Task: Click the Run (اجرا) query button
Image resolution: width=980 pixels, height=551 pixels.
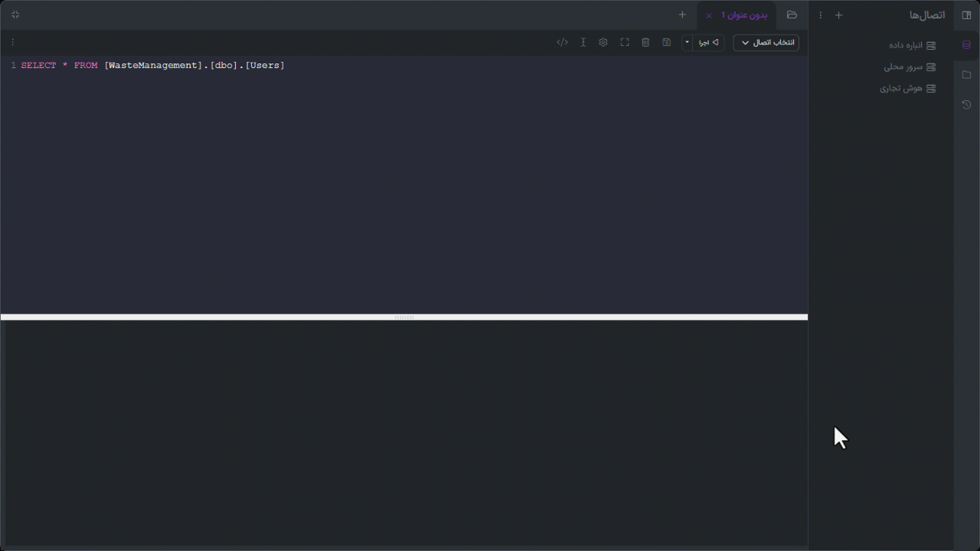Action: [709, 43]
